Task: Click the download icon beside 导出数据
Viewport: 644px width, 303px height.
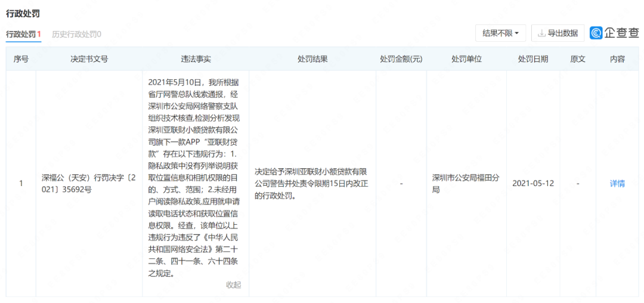Action: click(541, 33)
